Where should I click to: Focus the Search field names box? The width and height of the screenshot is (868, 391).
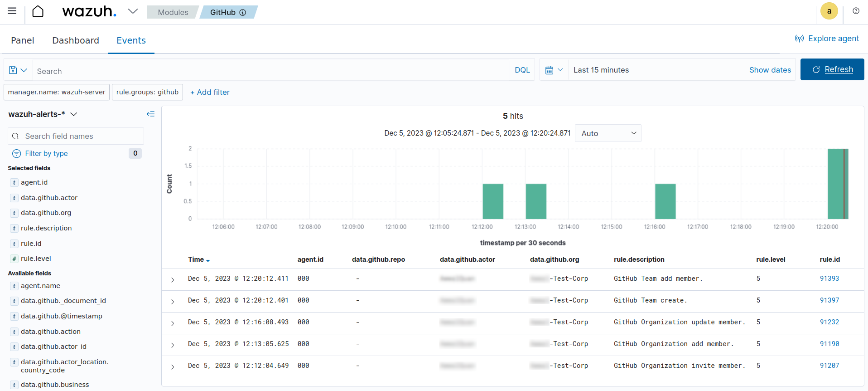(x=76, y=136)
